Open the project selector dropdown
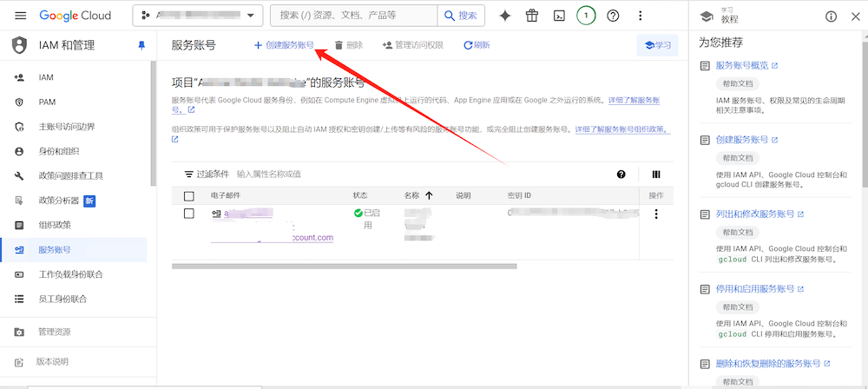Screen dimensions: 868x389 (x=198, y=16)
